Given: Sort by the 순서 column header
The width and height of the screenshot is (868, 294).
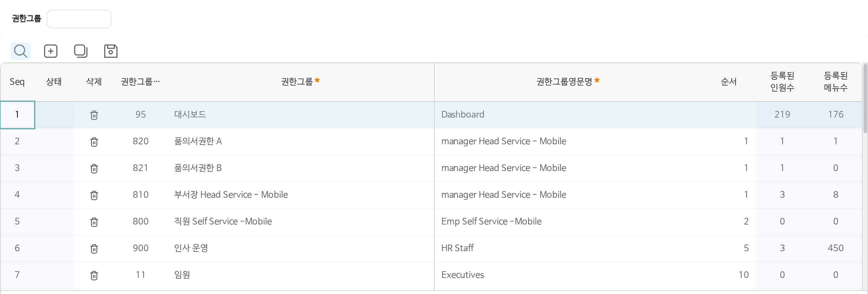Looking at the screenshot, I should 728,82.
